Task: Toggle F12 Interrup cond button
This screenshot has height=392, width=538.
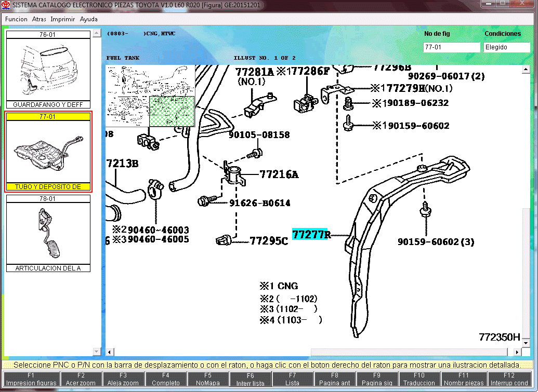Action: click(509, 380)
